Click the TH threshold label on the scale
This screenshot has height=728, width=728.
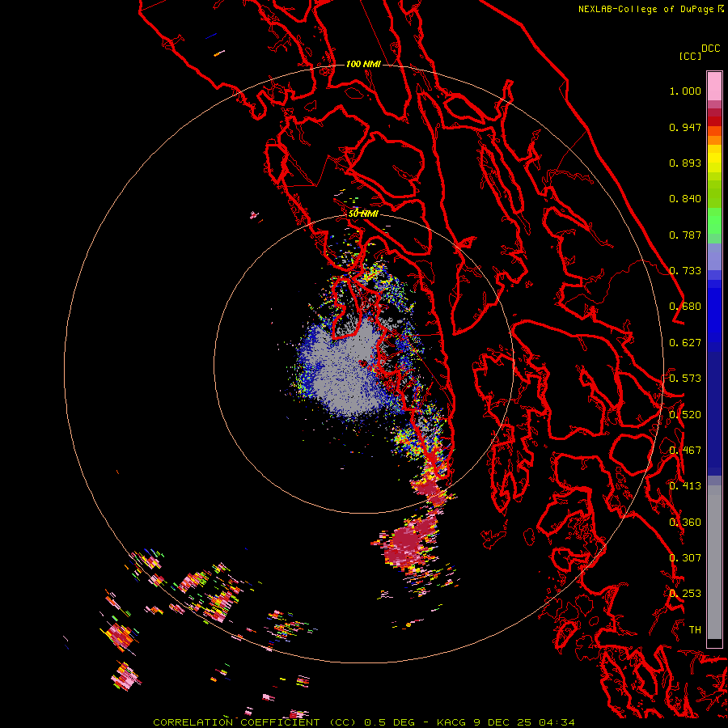(695, 629)
